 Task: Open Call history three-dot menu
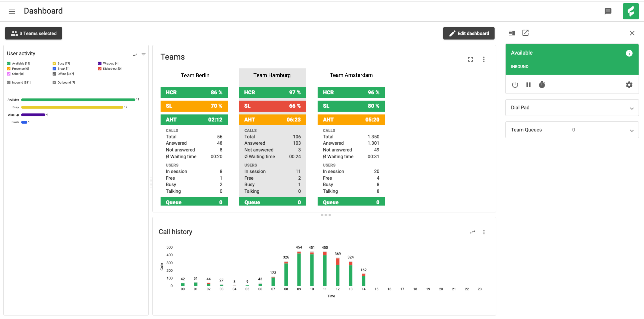484,232
